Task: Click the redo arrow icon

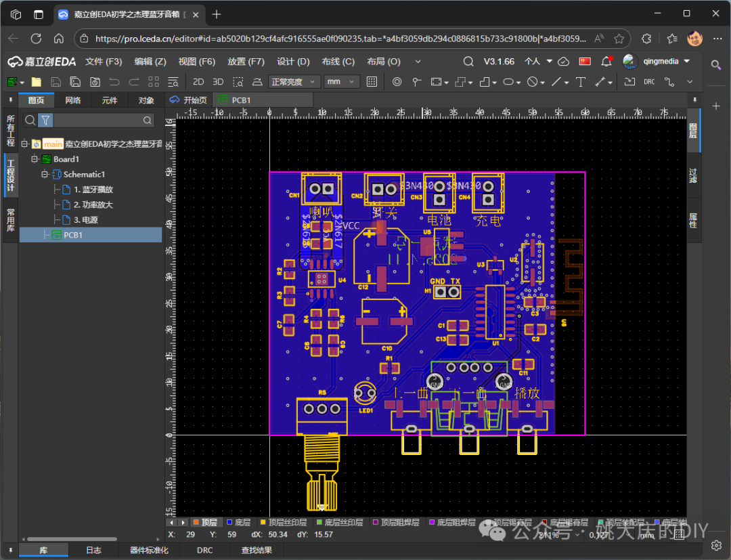Action: 134,82
